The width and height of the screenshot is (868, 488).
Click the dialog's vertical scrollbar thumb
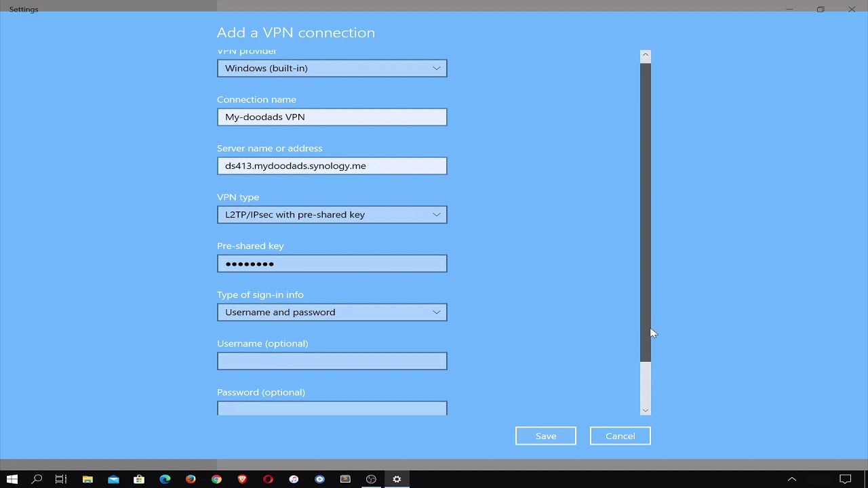[646, 211]
